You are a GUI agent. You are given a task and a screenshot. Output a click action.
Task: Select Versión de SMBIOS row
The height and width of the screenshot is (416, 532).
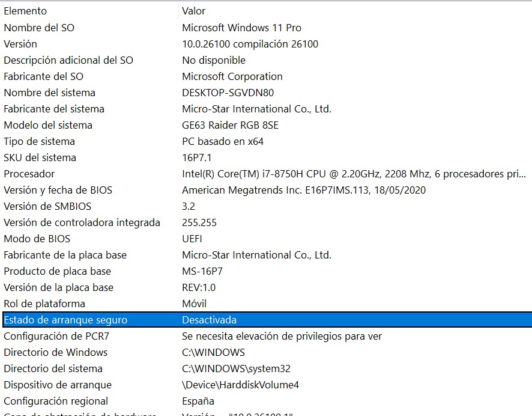pyautogui.click(x=47, y=206)
